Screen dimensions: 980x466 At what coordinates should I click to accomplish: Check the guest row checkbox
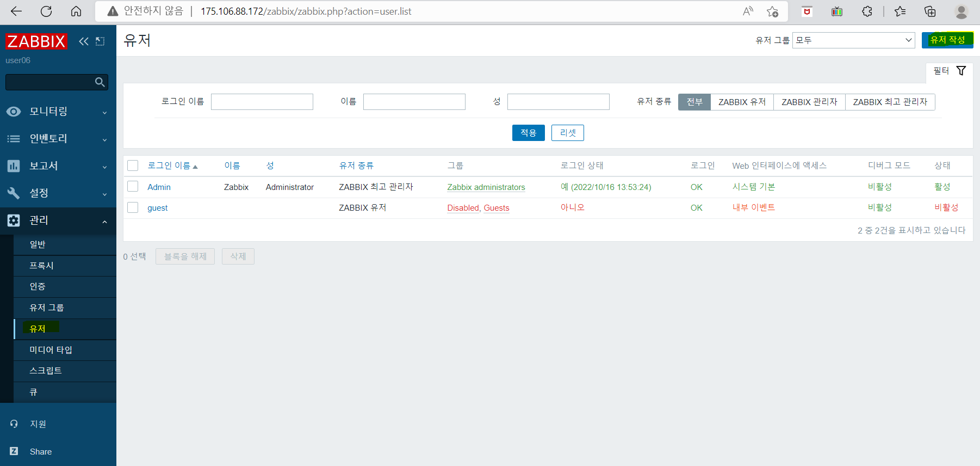133,207
